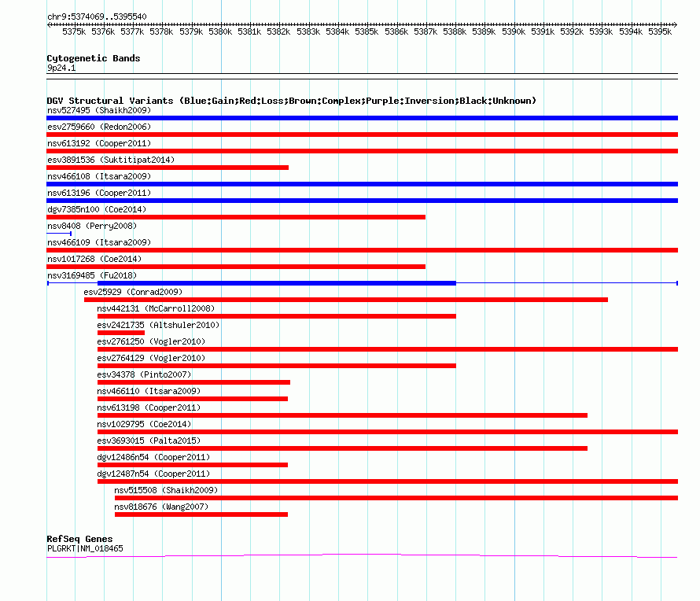Click the nsv527495 (Shaikh2009) variant label
This screenshot has height=601, width=700.
pyautogui.click(x=99, y=110)
